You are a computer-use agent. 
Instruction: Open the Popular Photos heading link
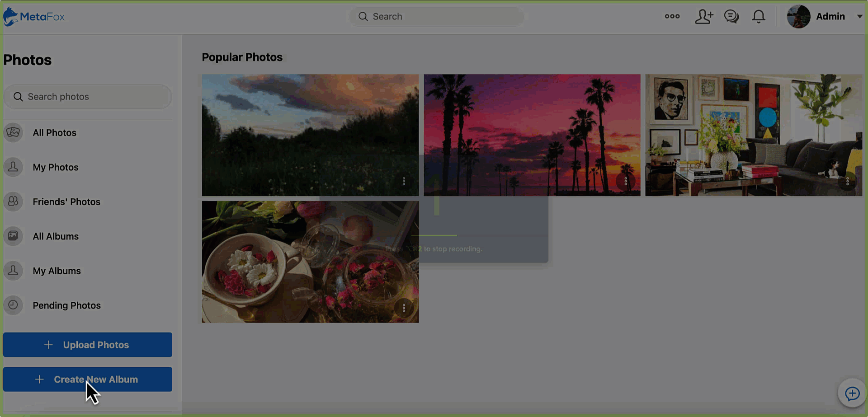[x=242, y=57]
